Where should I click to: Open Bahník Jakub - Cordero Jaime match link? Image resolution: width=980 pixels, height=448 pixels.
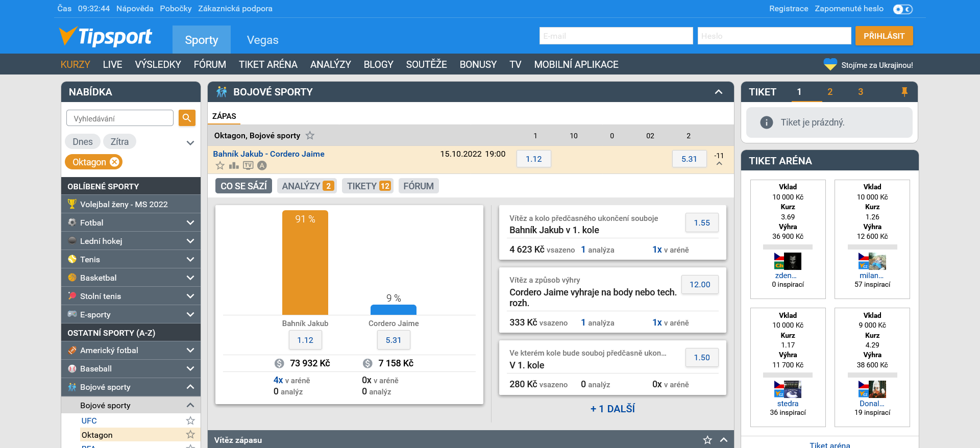click(268, 154)
